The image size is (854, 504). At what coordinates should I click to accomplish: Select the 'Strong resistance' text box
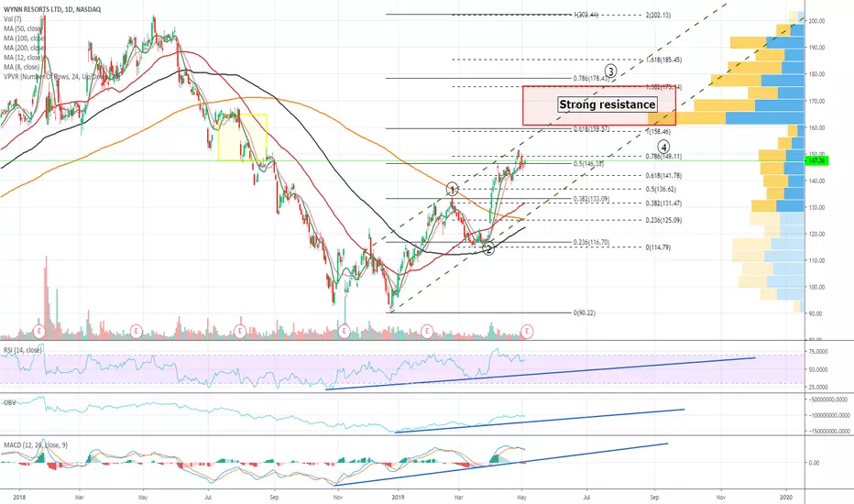[x=608, y=104]
